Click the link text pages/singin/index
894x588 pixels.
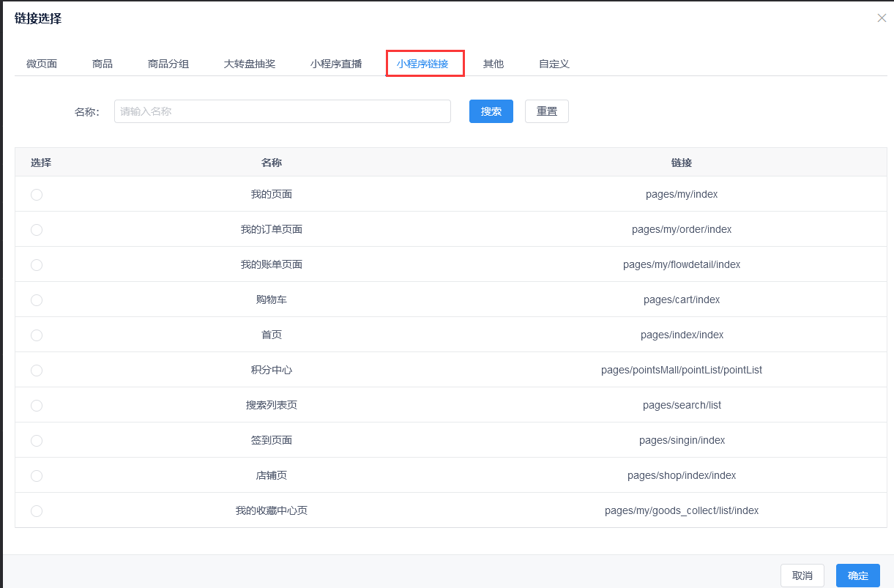(x=682, y=440)
